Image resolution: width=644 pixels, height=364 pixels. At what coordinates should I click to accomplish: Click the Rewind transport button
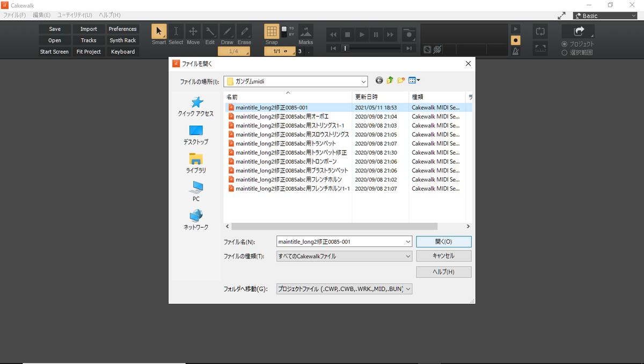(x=333, y=34)
